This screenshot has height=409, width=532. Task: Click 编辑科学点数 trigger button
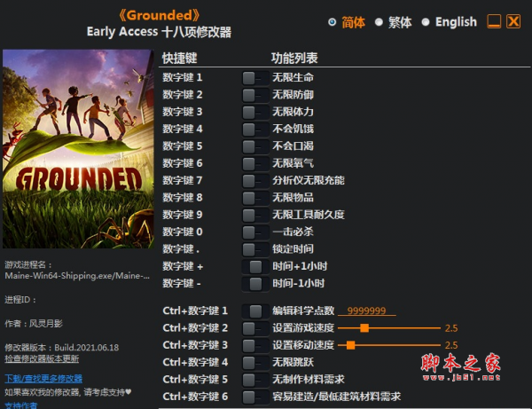(255, 311)
